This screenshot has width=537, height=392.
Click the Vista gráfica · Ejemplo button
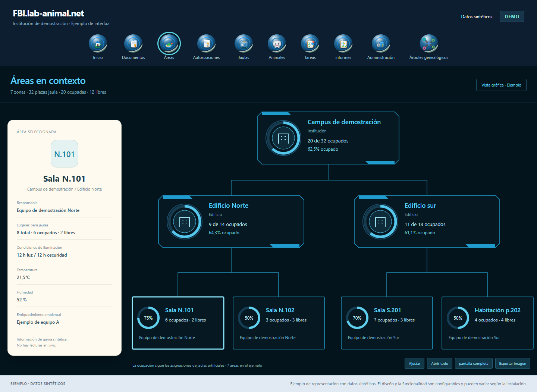coord(501,85)
